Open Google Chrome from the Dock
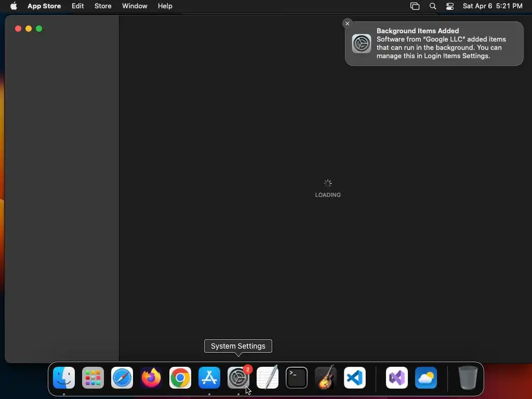The height and width of the screenshot is (399, 532). [180, 378]
